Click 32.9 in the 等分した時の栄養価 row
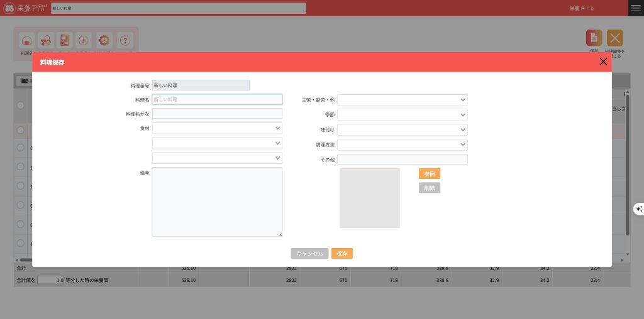Screen dimensions: 644x319 pos(493,281)
